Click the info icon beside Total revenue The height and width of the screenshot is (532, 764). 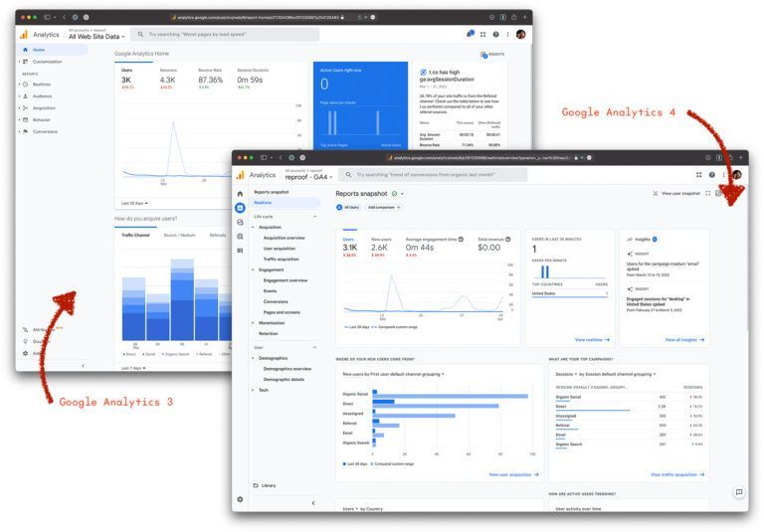pyautogui.click(x=508, y=240)
